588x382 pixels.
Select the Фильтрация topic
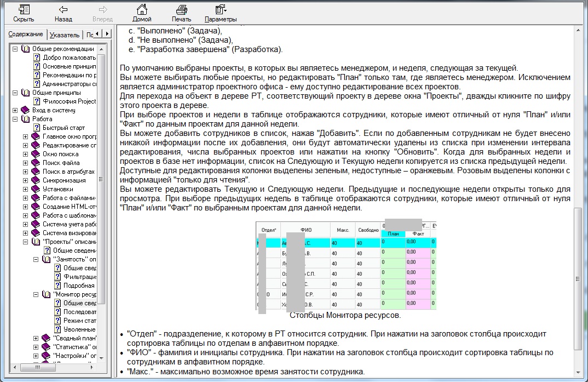(80, 277)
